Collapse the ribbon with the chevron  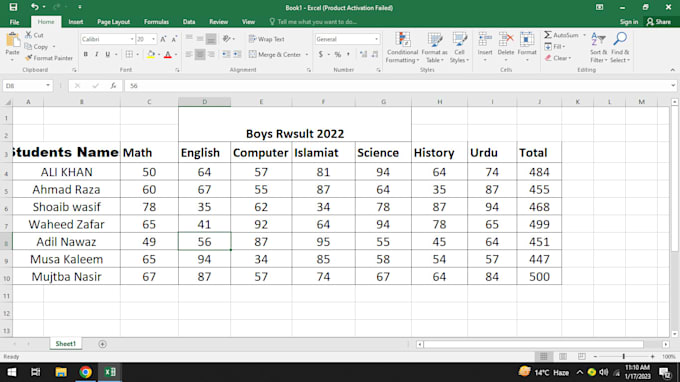672,70
